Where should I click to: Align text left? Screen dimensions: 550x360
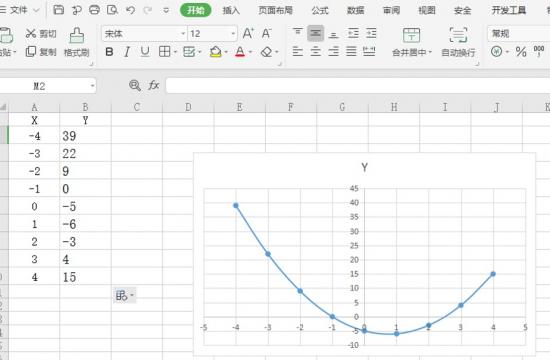pyautogui.click(x=297, y=52)
